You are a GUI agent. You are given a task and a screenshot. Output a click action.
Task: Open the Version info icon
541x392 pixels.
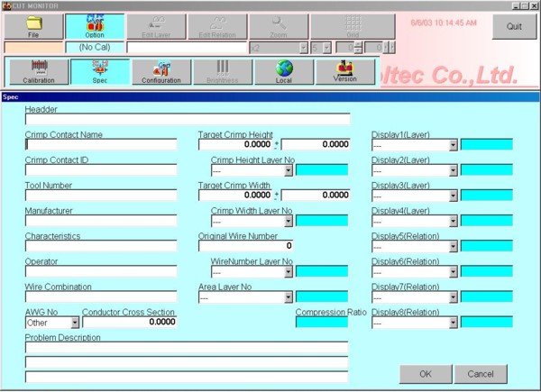click(344, 71)
